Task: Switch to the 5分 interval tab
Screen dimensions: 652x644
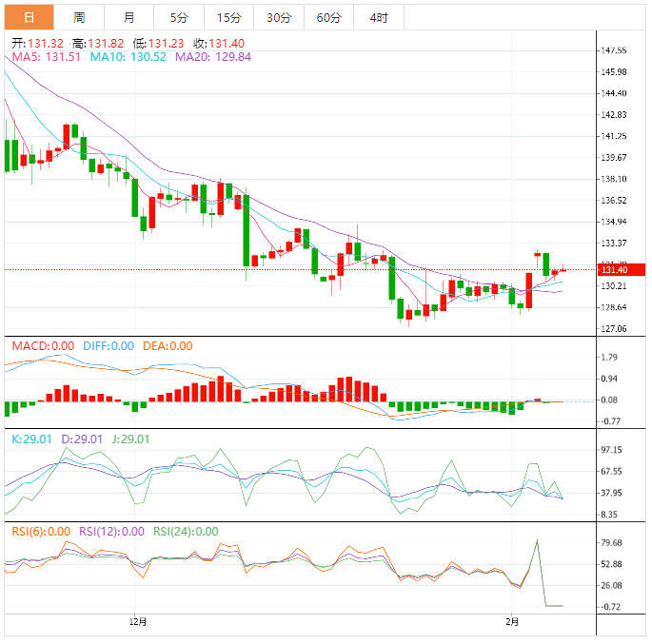Action: tap(179, 17)
